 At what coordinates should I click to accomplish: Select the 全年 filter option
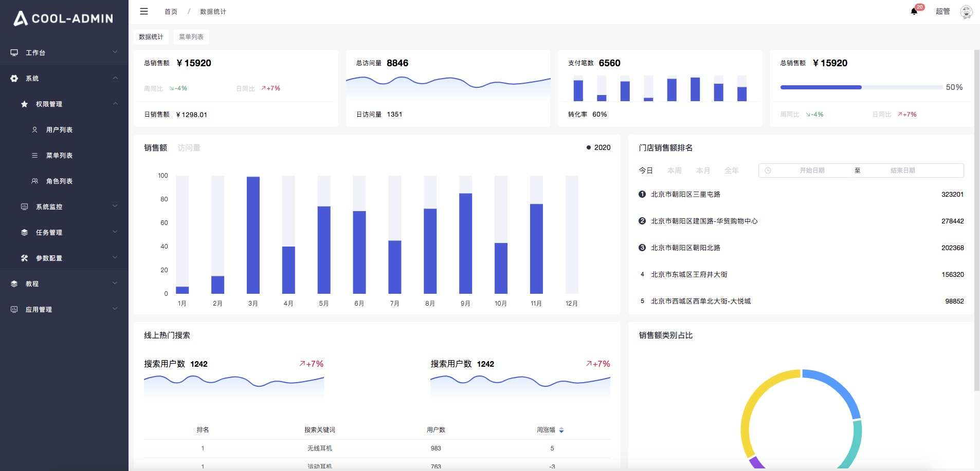[732, 170]
